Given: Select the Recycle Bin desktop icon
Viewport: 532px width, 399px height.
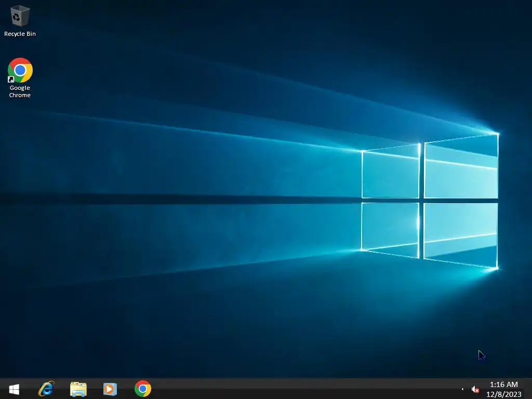Looking at the screenshot, I should [x=20, y=20].
